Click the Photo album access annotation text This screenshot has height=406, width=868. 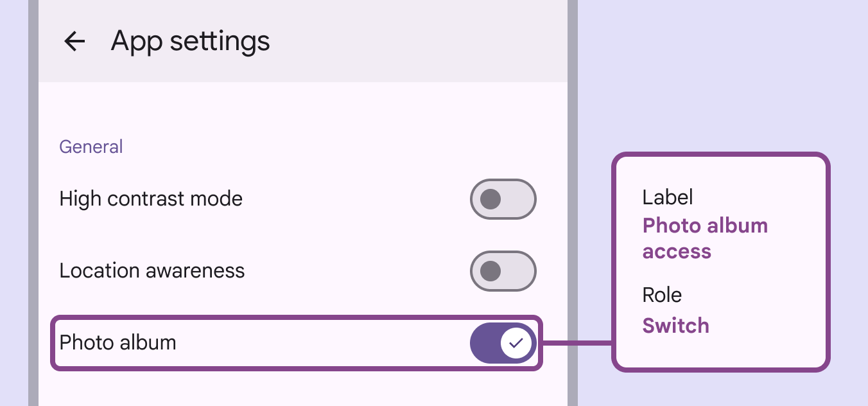tap(705, 238)
